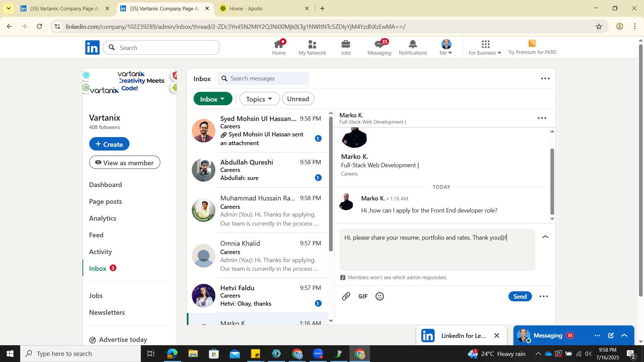This screenshot has height=362, width=644.
Task: Click Try Premium for PKR0 link
Action: point(532,48)
